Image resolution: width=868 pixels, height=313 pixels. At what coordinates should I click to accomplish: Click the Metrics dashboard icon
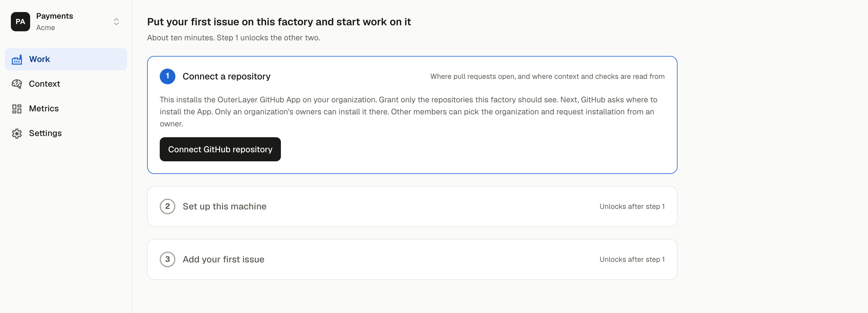17,109
